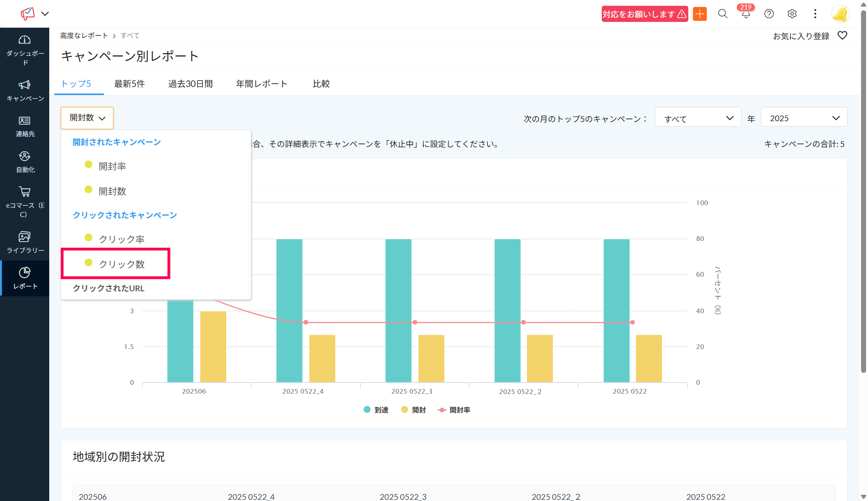Open Campaigns megaphone icon in sidebar
The image size is (868, 501).
pyautogui.click(x=25, y=85)
